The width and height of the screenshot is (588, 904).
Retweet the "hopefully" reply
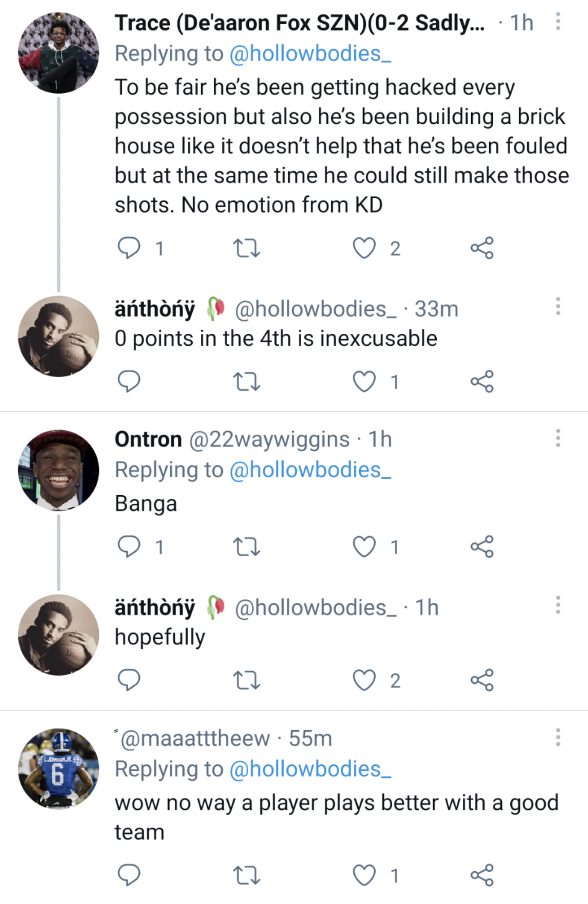[246, 680]
